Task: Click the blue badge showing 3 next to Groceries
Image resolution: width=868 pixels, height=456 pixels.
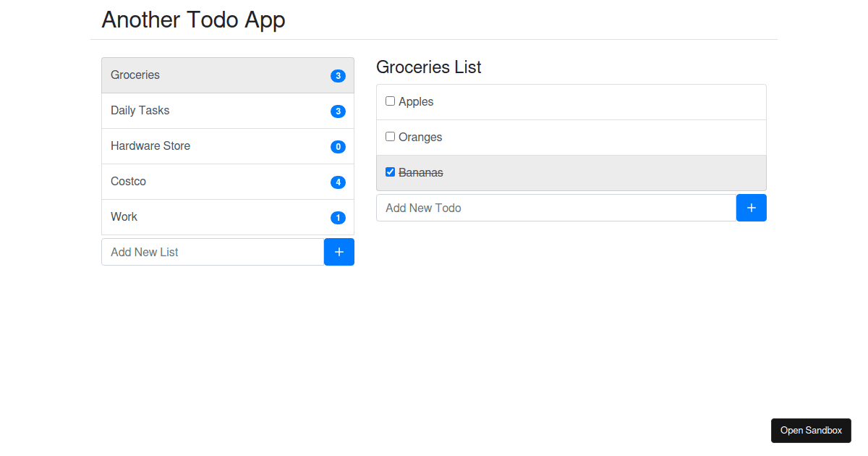Action: [338, 75]
